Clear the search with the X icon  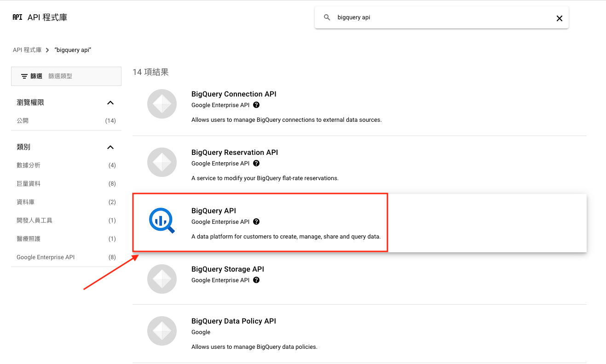click(560, 18)
